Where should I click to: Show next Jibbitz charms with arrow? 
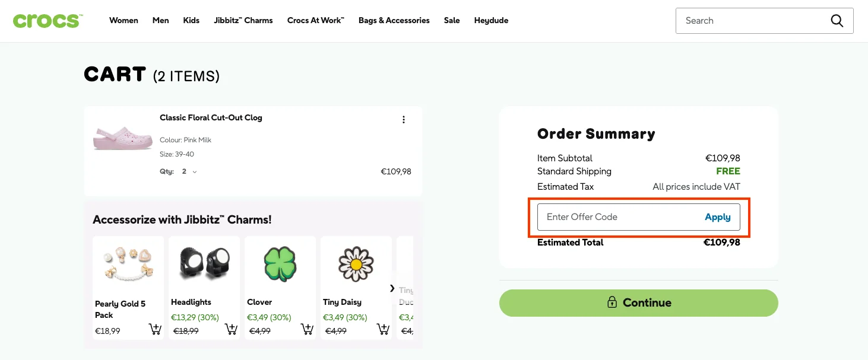[392, 288]
